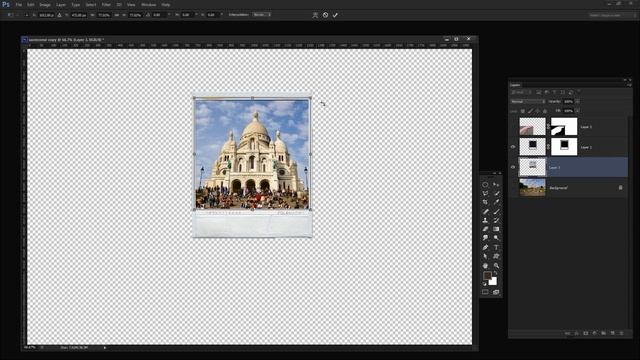Select the Smudge tool in toolbox
640x360 pixels.
click(x=485, y=238)
